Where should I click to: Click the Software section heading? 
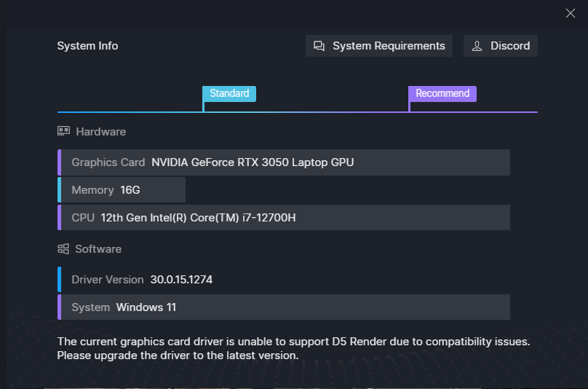tap(98, 249)
